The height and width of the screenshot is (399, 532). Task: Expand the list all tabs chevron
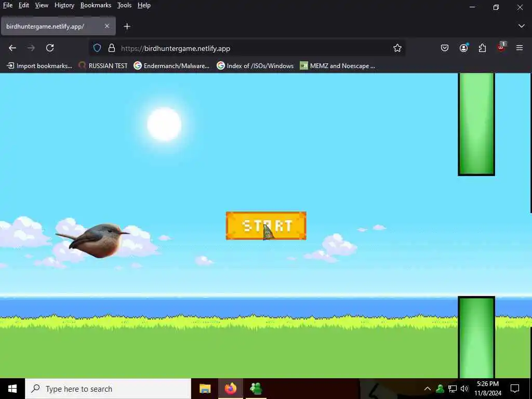coord(522,26)
